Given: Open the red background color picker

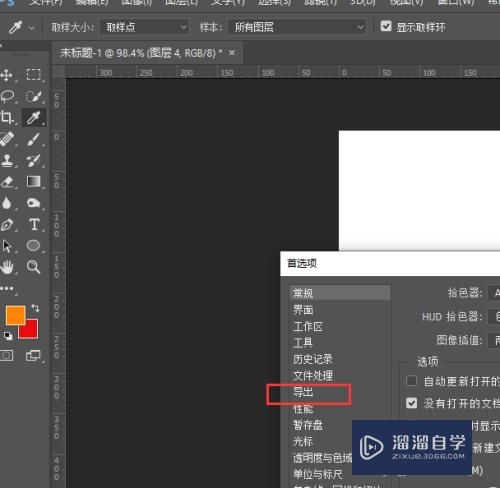Looking at the screenshot, I should click(x=31, y=331).
